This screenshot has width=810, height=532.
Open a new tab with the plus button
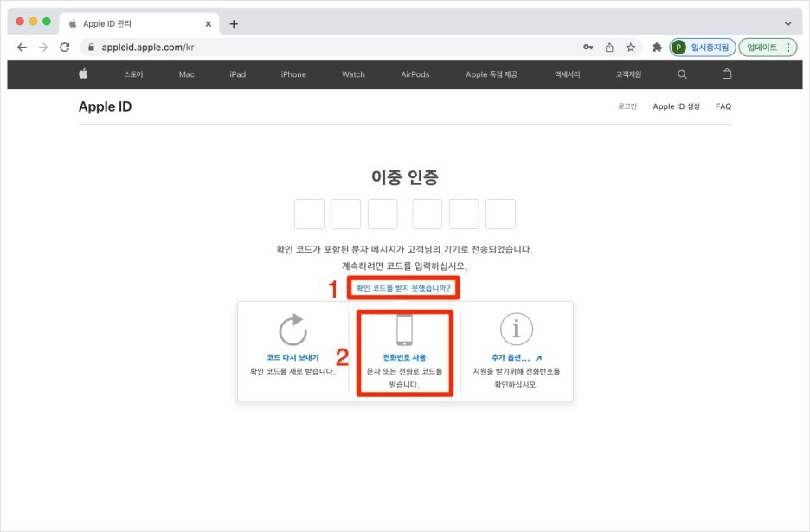[234, 23]
